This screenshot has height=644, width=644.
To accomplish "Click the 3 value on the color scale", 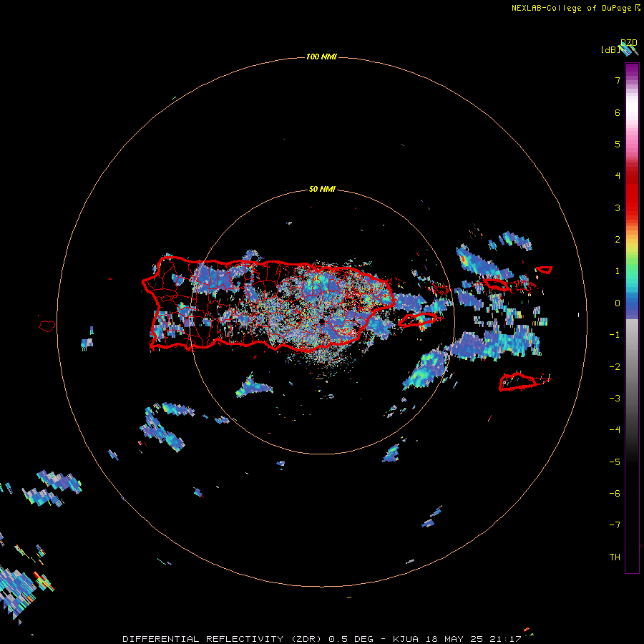I will click(x=618, y=208).
